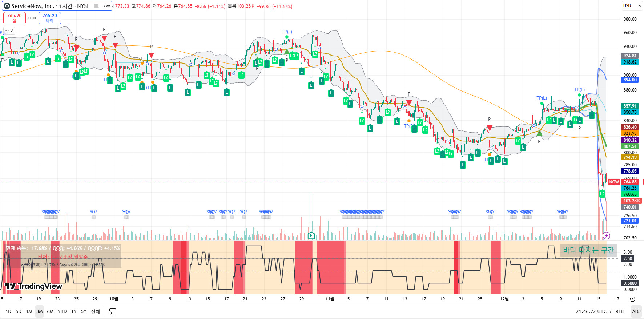Screen dimensions: 644x319
Task: Click the 0.5000 indicator value label
Action: tap(630, 283)
